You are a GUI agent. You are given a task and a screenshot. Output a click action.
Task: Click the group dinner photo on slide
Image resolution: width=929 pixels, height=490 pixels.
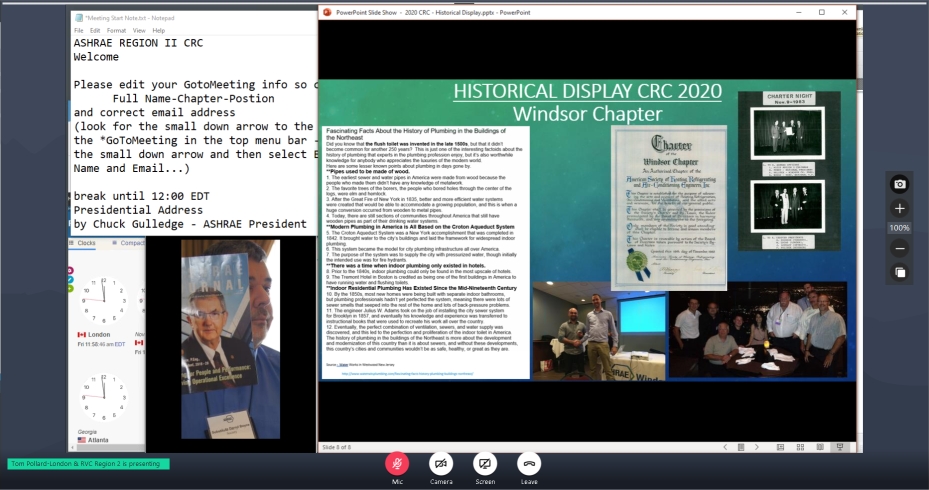pos(758,329)
